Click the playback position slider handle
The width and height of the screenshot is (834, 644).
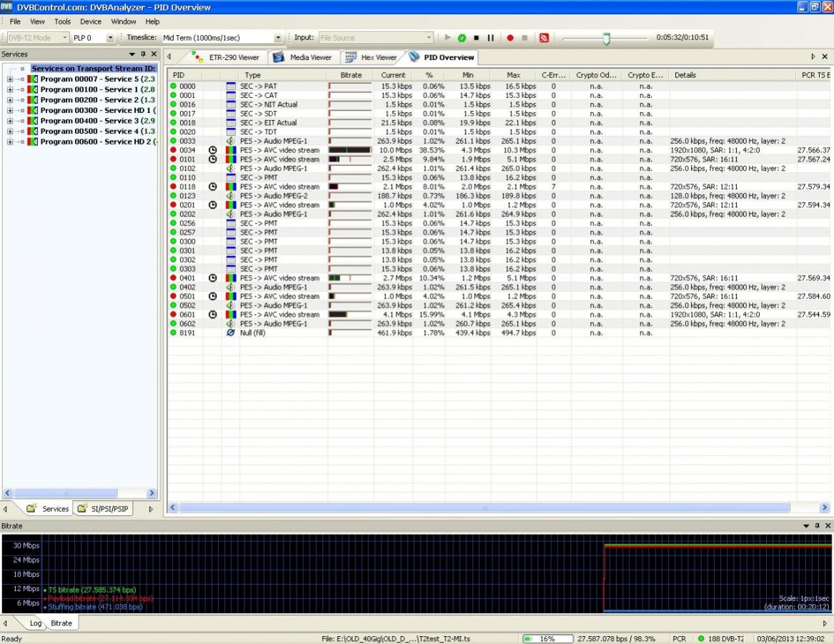pos(607,39)
